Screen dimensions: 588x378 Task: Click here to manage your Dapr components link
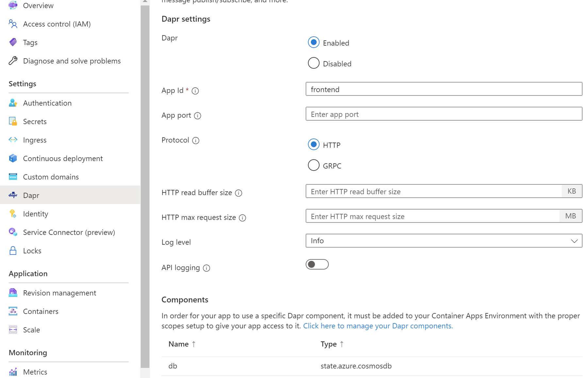pyautogui.click(x=378, y=326)
